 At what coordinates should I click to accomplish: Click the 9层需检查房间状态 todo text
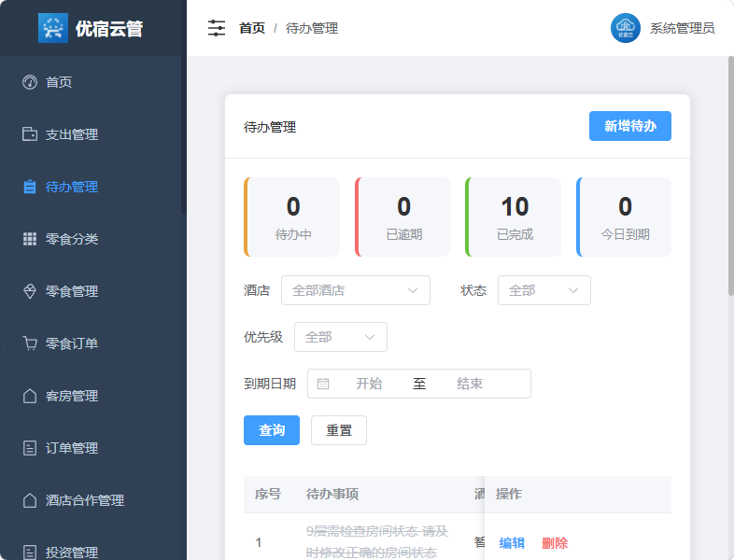coord(377,541)
